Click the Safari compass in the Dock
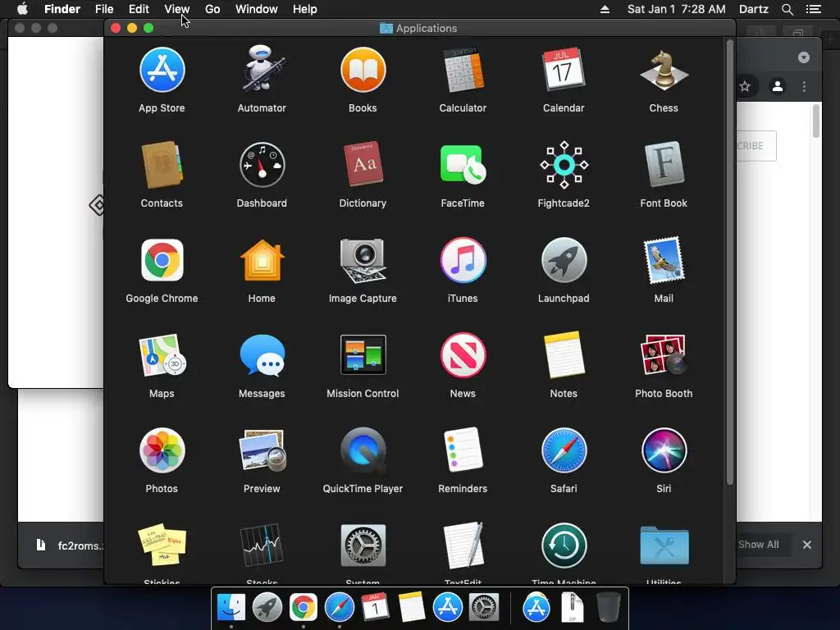Viewport: 840px width, 630px height. pyautogui.click(x=340, y=608)
